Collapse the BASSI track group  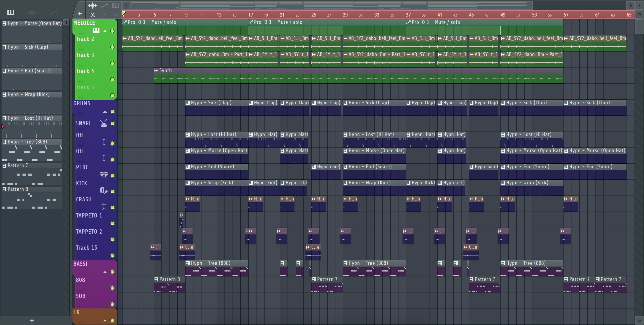105,272
